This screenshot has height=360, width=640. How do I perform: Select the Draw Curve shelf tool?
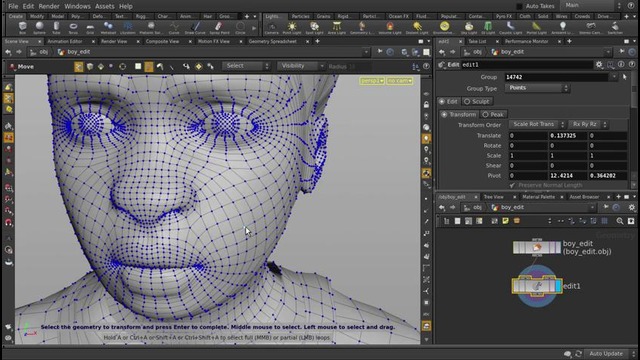click(195, 28)
